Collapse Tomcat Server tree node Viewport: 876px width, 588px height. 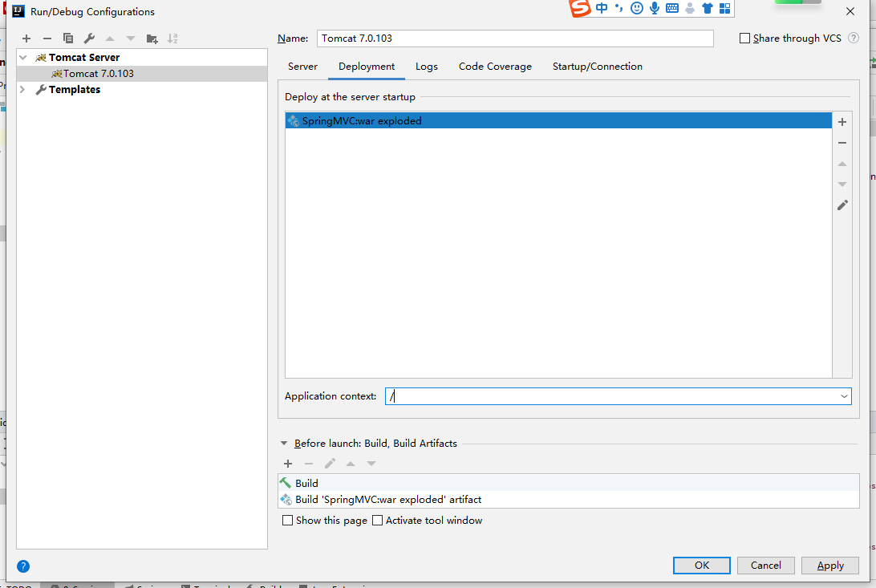(23, 58)
